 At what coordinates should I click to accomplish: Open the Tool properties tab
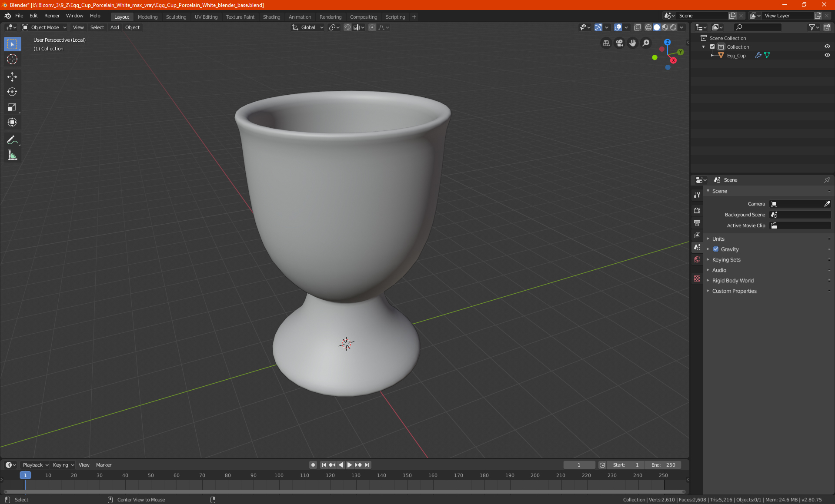[697, 195]
